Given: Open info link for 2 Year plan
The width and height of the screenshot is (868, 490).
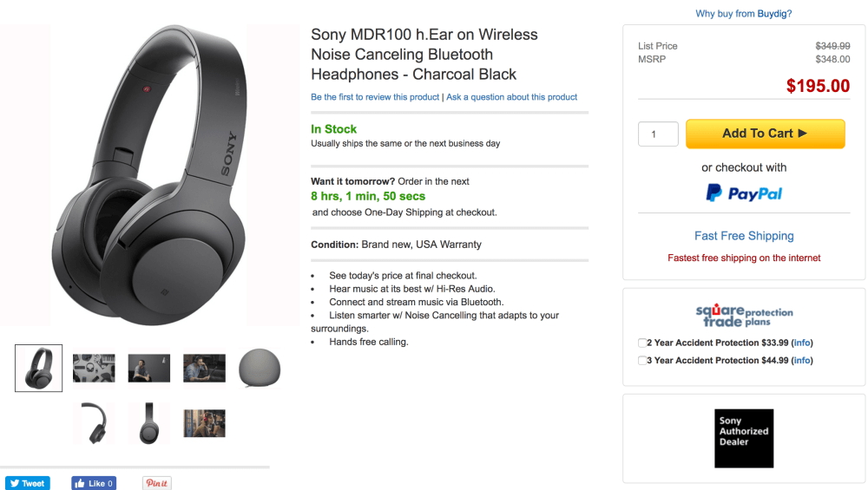Looking at the screenshot, I should pos(802,343).
